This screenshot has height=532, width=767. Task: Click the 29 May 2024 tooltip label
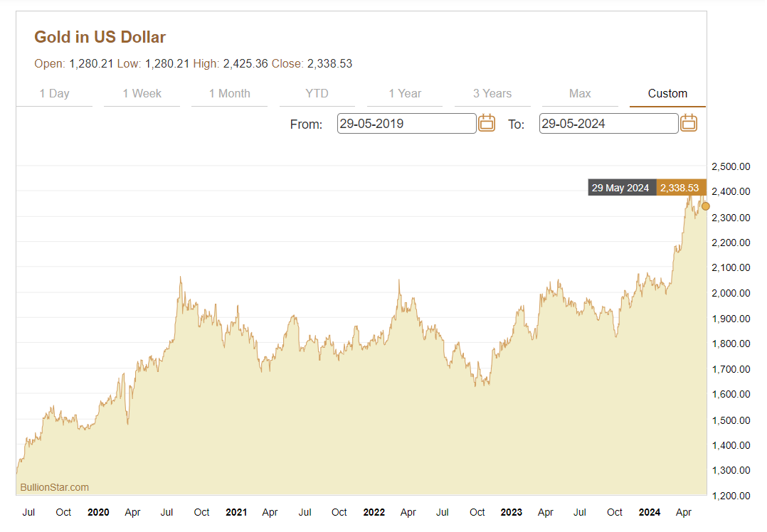622,188
